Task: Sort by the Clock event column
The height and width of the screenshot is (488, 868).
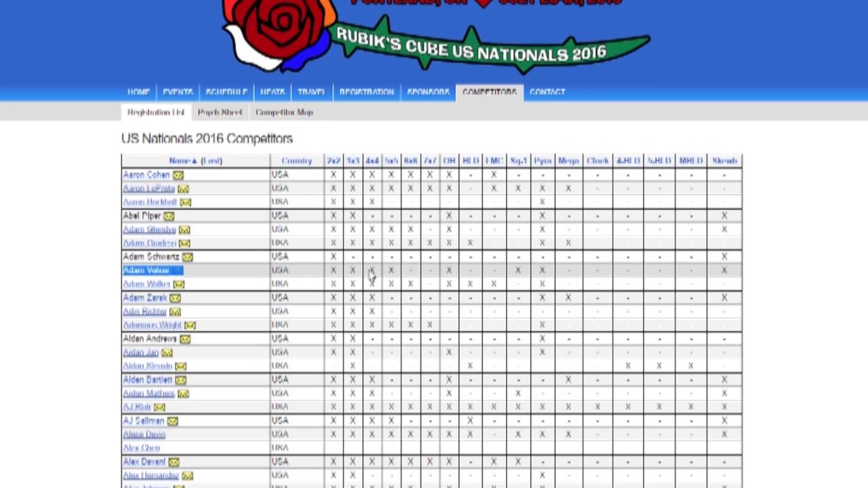Action: point(597,161)
